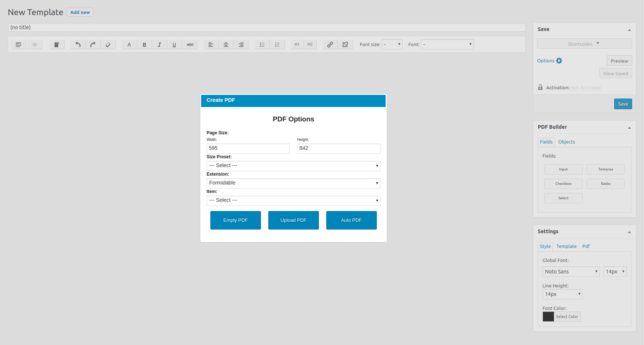Image resolution: width=644 pixels, height=345 pixels.
Task: Open the Template tab in Settings
Action: 566,246
